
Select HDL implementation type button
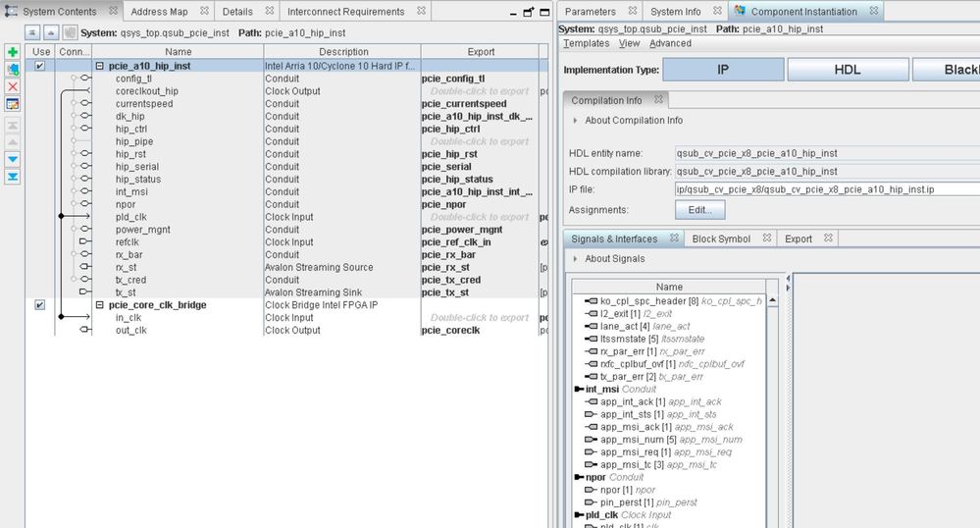pyautogui.click(x=848, y=70)
